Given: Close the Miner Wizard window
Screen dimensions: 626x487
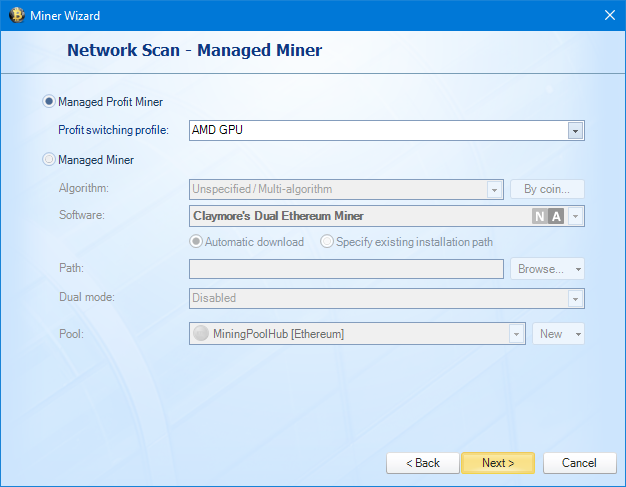Looking at the screenshot, I should pyautogui.click(x=610, y=15).
